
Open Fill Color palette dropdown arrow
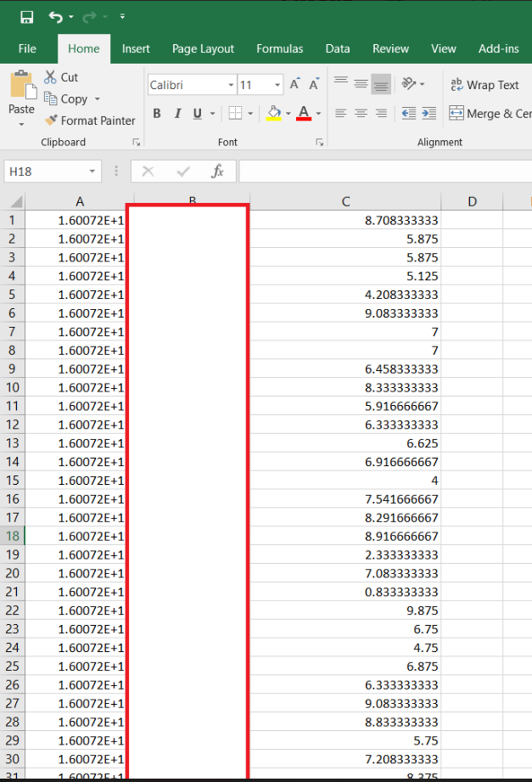[288, 113]
